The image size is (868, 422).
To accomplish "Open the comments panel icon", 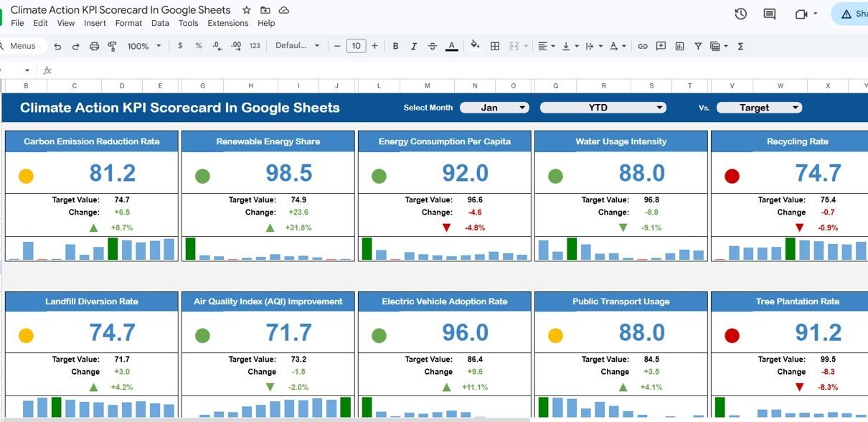I will pos(770,14).
